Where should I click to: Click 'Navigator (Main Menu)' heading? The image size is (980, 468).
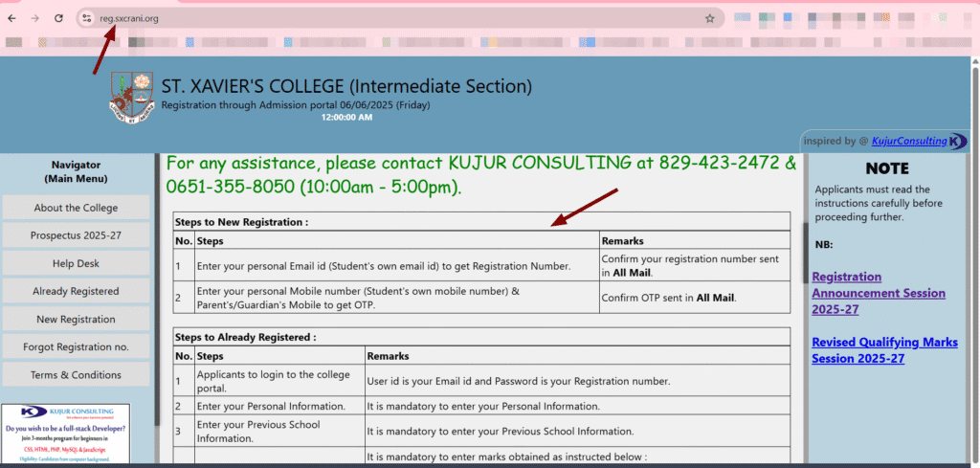(76, 172)
